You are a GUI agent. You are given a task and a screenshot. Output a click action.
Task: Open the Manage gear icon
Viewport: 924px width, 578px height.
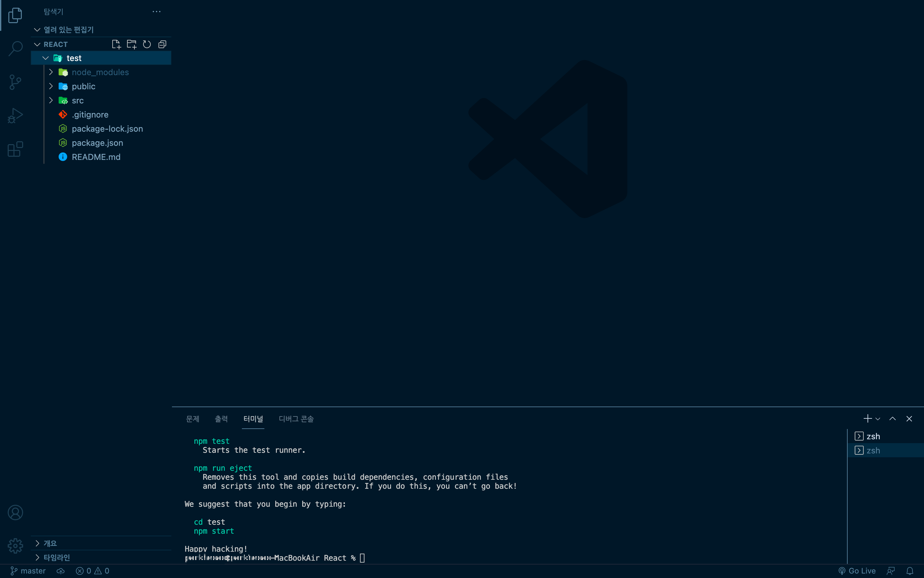tap(15, 546)
